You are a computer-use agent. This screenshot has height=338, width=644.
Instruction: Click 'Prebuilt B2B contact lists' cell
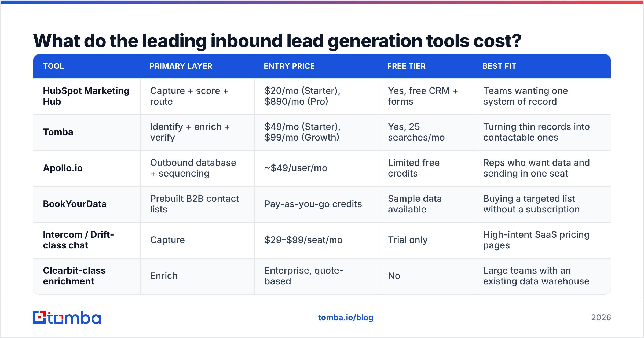(197, 204)
